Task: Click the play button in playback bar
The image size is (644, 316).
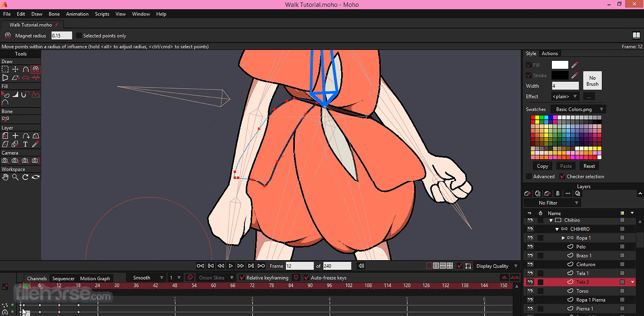Action: (231, 266)
